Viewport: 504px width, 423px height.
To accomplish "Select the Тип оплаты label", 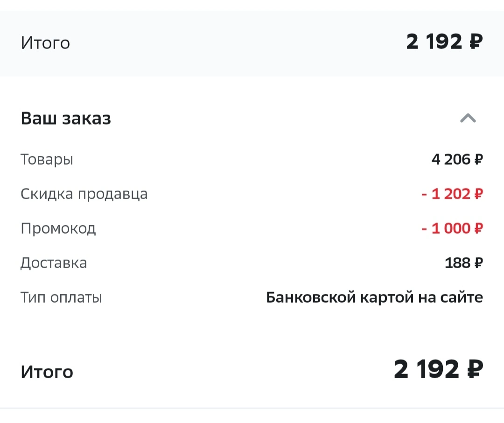I will pos(62,298).
